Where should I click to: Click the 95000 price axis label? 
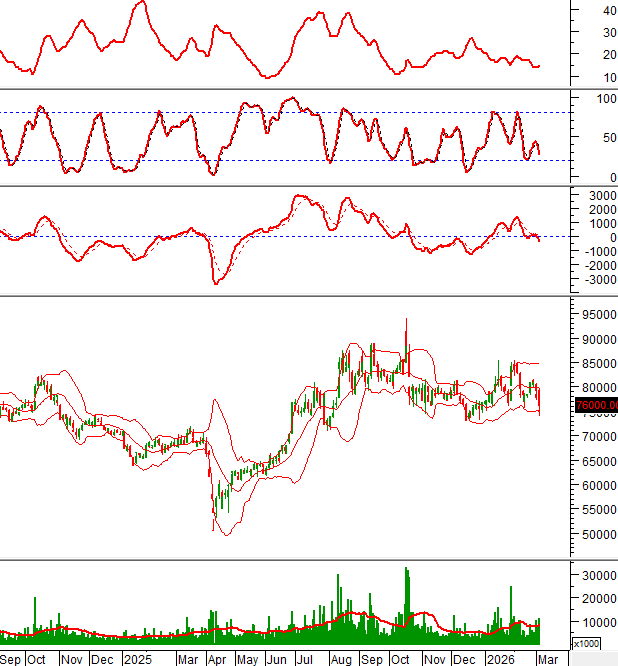[x=594, y=315]
